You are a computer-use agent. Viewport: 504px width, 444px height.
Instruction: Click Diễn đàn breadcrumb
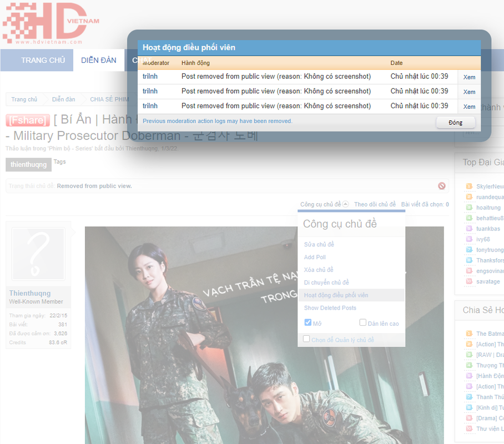click(x=64, y=99)
